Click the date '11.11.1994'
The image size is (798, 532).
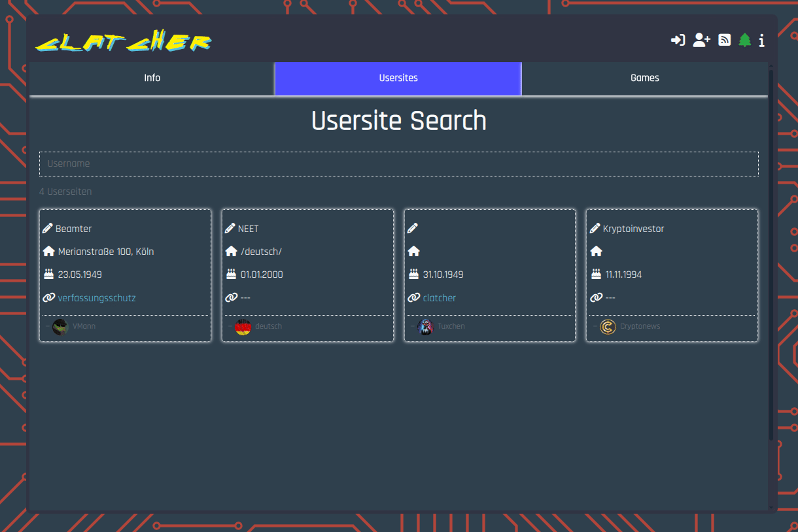pos(623,274)
